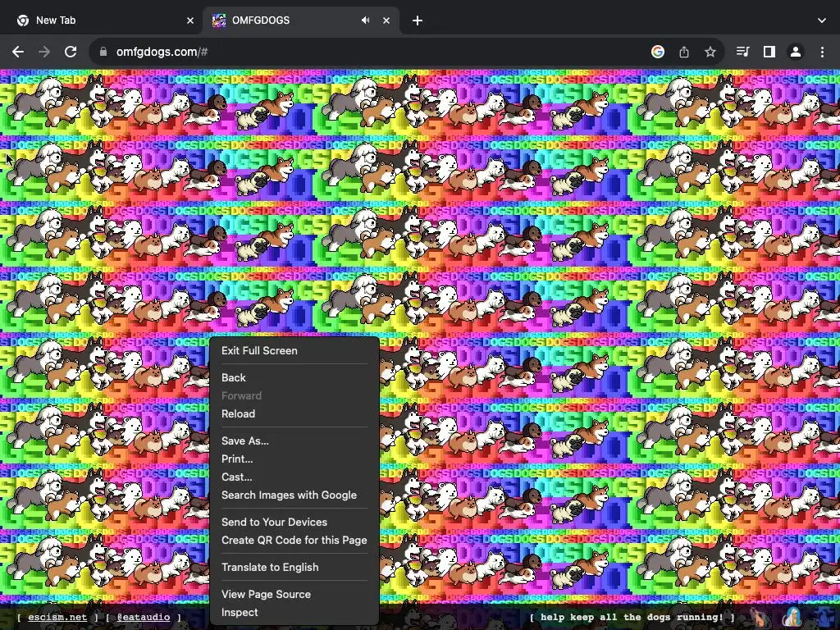Open a new tab with plus button
This screenshot has width=840, height=630.
[x=418, y=21]
